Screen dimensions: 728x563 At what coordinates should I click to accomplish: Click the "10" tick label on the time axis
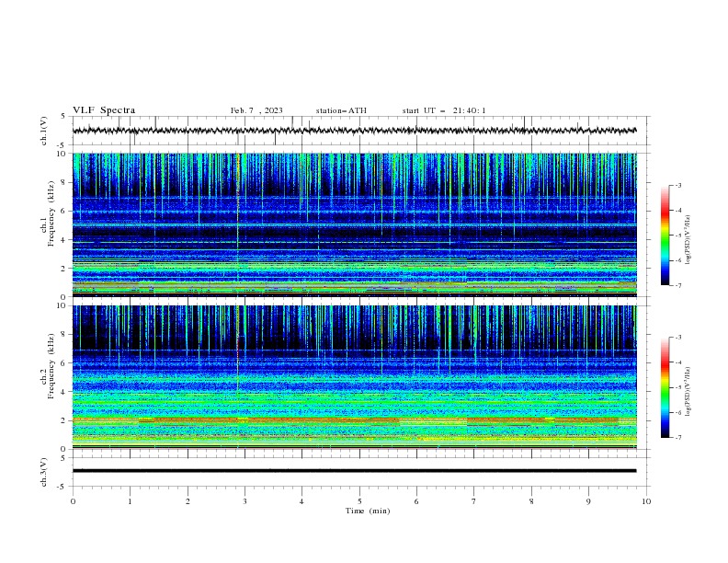646,501
